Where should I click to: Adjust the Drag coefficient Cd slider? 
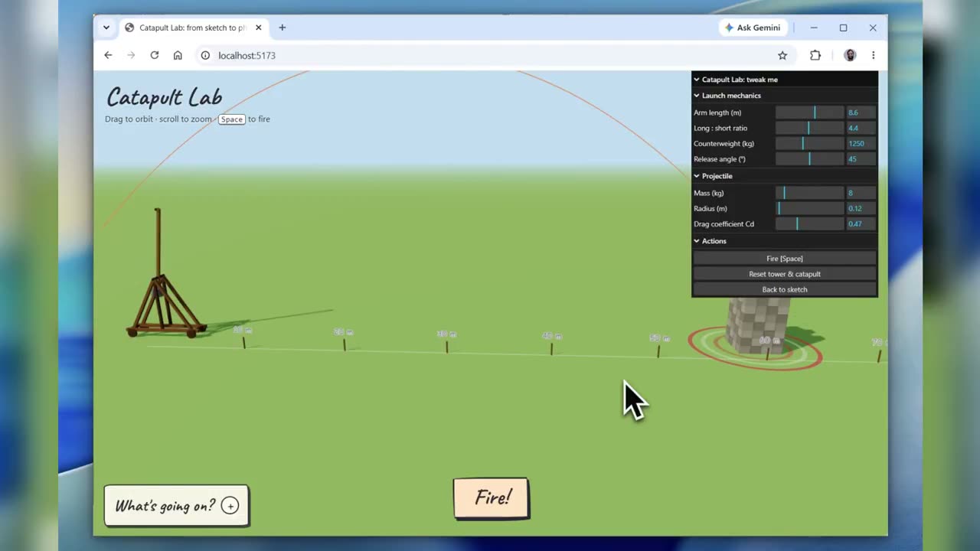coord(809,224)
